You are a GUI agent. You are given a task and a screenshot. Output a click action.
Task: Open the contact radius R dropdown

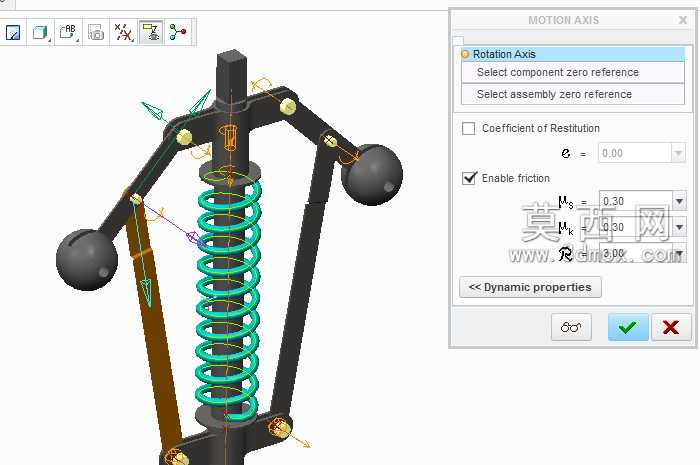(679, 253)
